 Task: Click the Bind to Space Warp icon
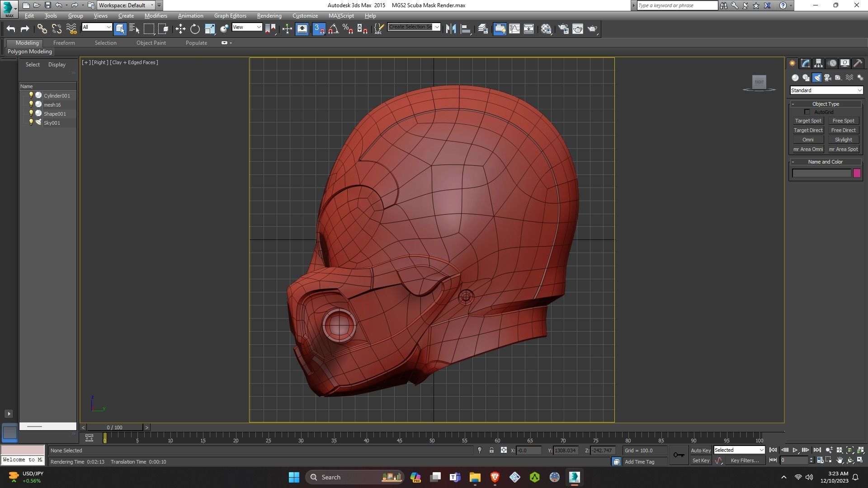click(x=71, y=29)
